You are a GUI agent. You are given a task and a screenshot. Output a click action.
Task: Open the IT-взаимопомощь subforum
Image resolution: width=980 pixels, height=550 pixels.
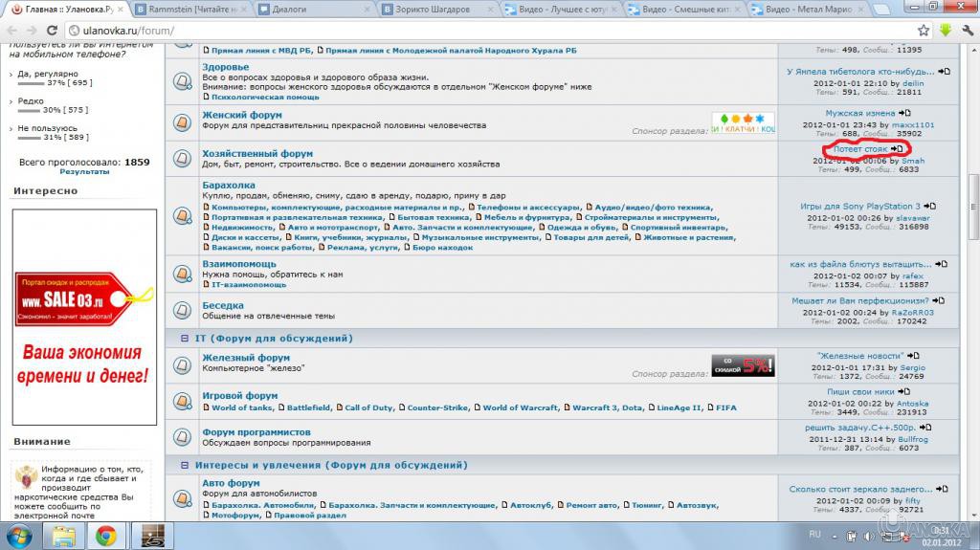coord(249,284)
